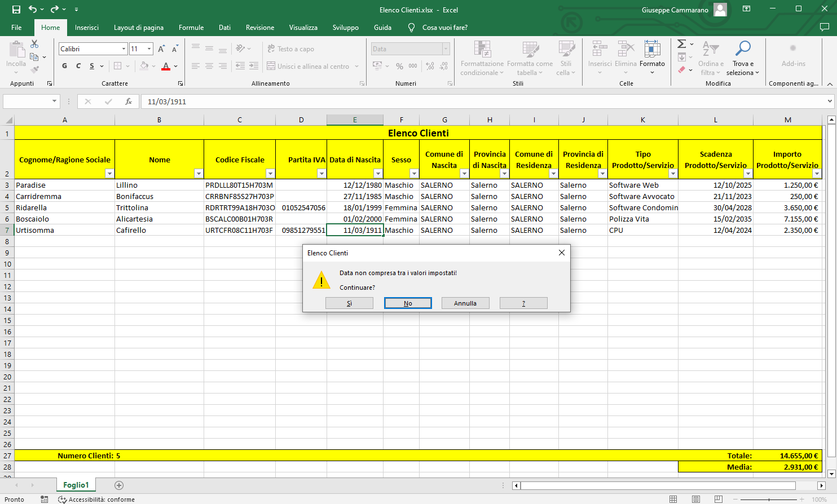Toggle underline (S) formatting

(x=92, y=66)
